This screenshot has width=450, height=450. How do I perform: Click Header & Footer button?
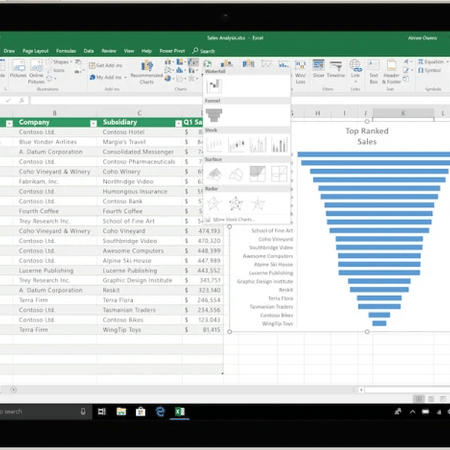pyautogui.click(x=391, y=72)
